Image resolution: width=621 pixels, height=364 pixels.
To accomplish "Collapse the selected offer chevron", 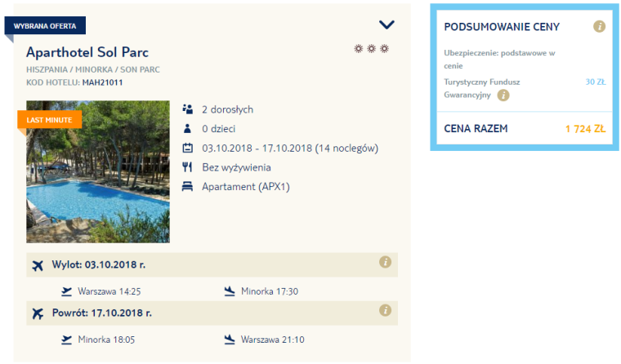I will click(386, 25).
